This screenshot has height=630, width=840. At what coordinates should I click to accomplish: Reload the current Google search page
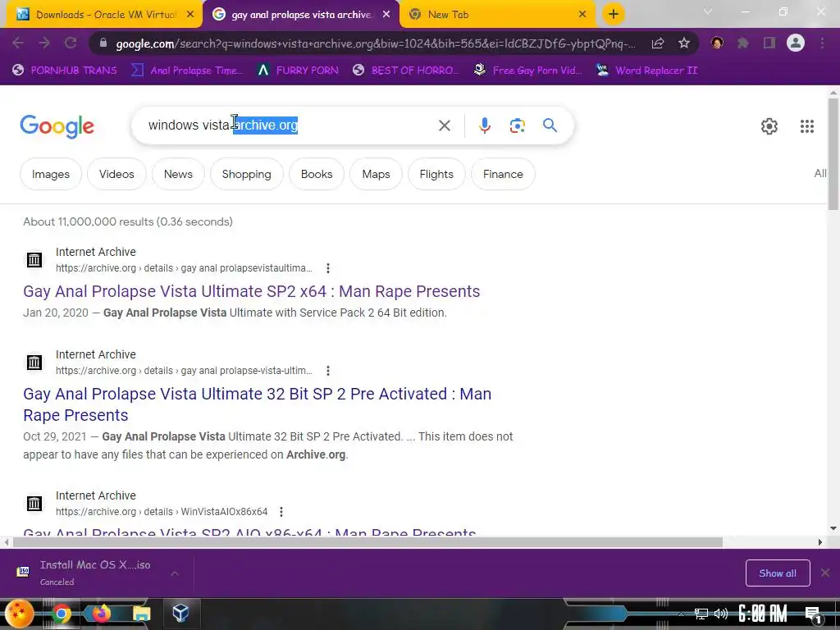pos(71,43)
